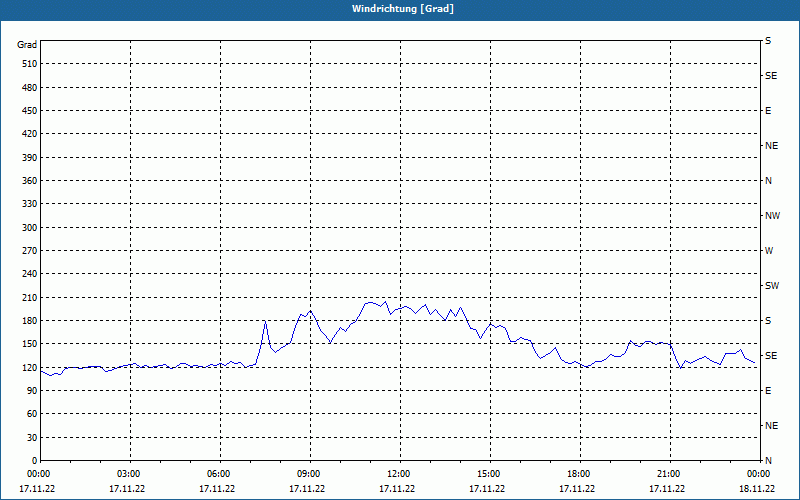800x500 pixels.
Task: Select the 150 y-axis value
Action: [x=30, y=344]
